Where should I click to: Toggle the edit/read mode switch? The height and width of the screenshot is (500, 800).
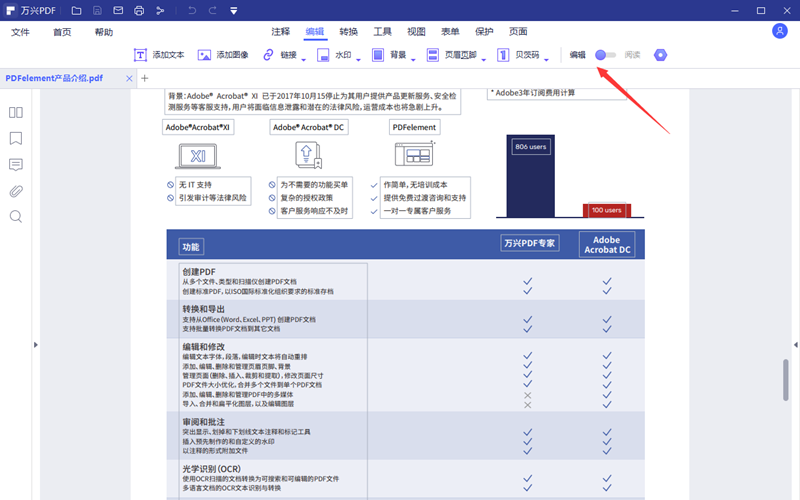[x=604, y=55]
